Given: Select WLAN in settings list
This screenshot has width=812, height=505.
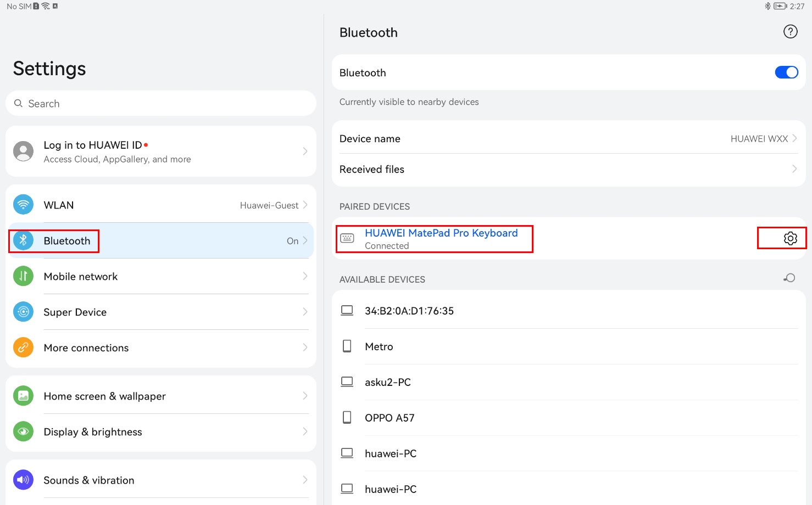Looking at the screenshot, I should (x=160, y=205).
